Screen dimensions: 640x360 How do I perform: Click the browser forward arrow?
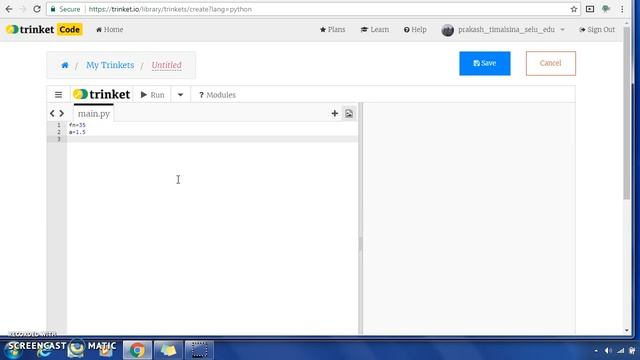click(23, 9)
